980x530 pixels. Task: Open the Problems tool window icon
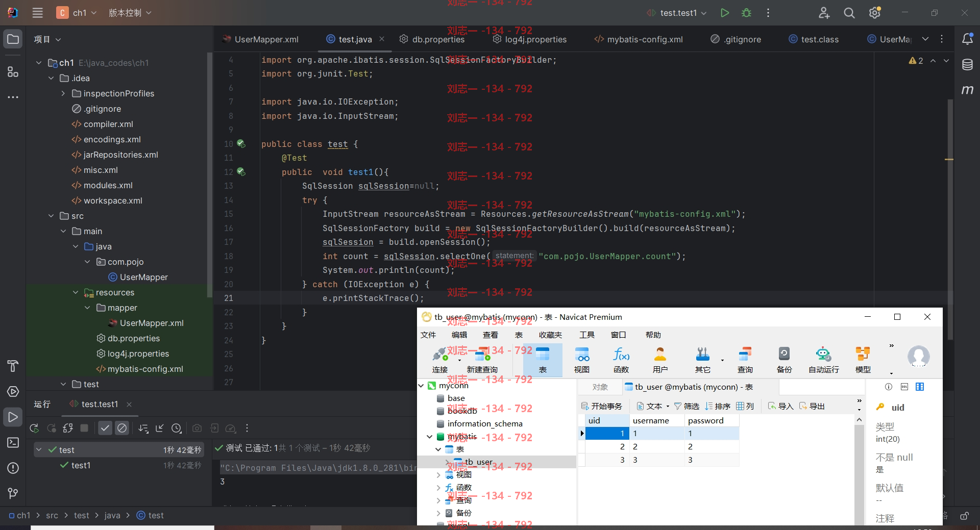coord(13,468)
